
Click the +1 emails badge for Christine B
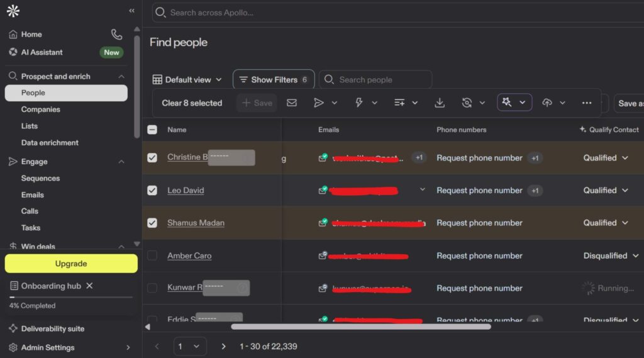(x=419, y=157)
